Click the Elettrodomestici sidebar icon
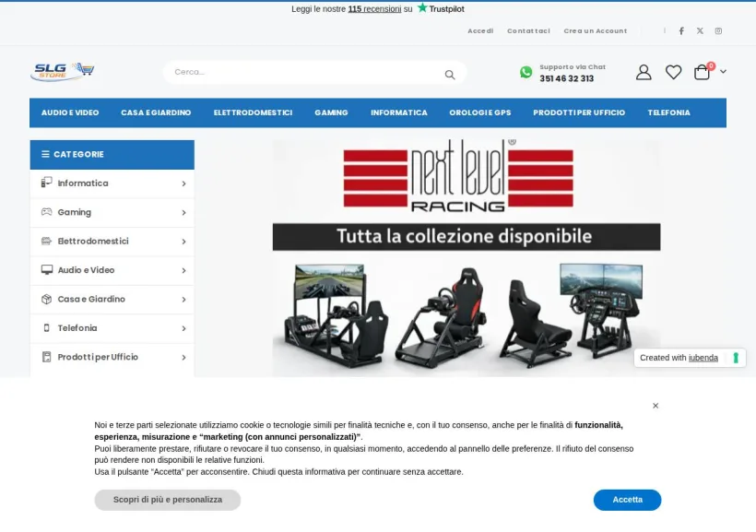This screenshot has width=756, height=532. [46, 241]
